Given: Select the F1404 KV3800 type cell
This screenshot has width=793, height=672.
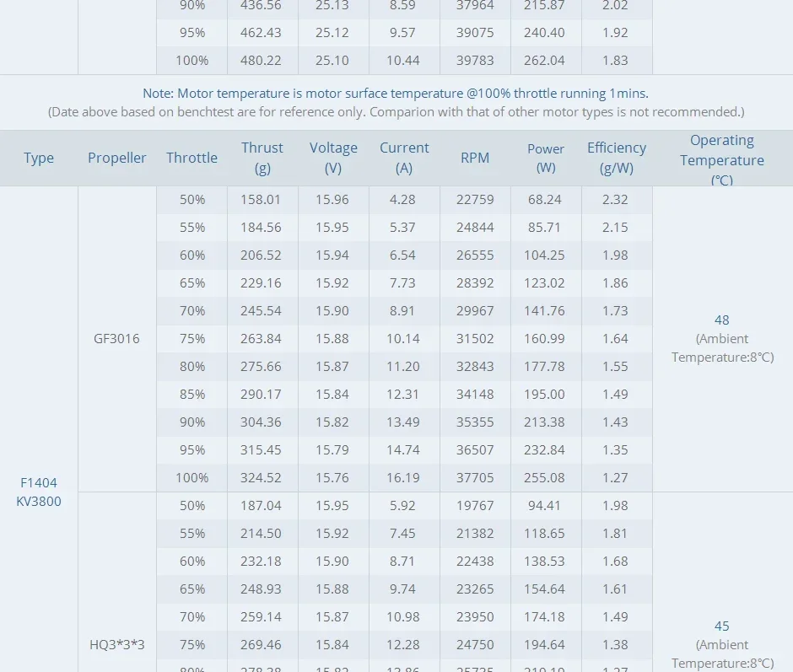Looking at the screenshot, I should click(x=39, y=492).
